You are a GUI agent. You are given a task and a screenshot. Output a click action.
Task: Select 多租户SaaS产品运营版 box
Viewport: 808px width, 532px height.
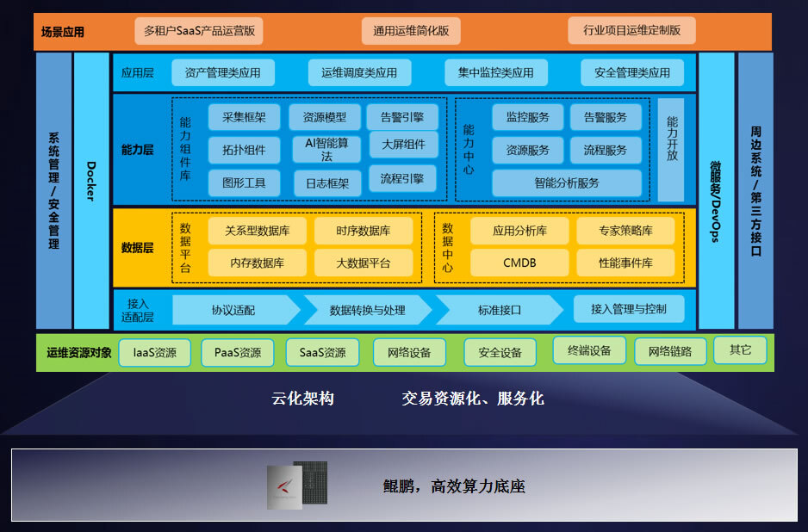point(199,31)
